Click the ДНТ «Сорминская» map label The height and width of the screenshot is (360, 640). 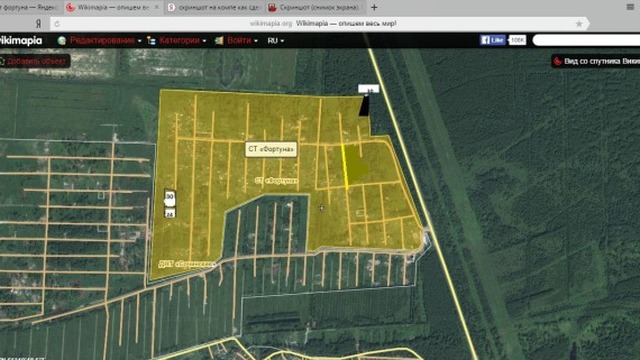pos(187,264)
